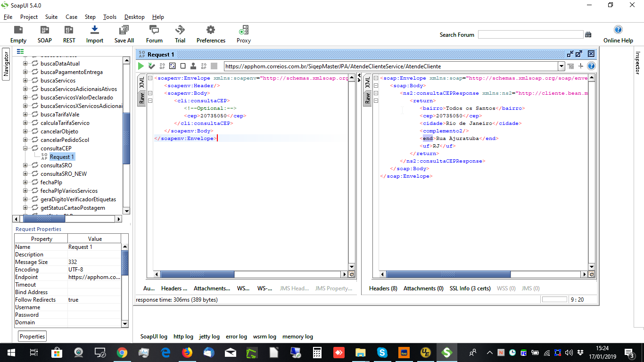The width and height of the screenshot is (644, 362).
Task: Switch to the Raw tab in request editor
Action: click(x=141, y=98)
